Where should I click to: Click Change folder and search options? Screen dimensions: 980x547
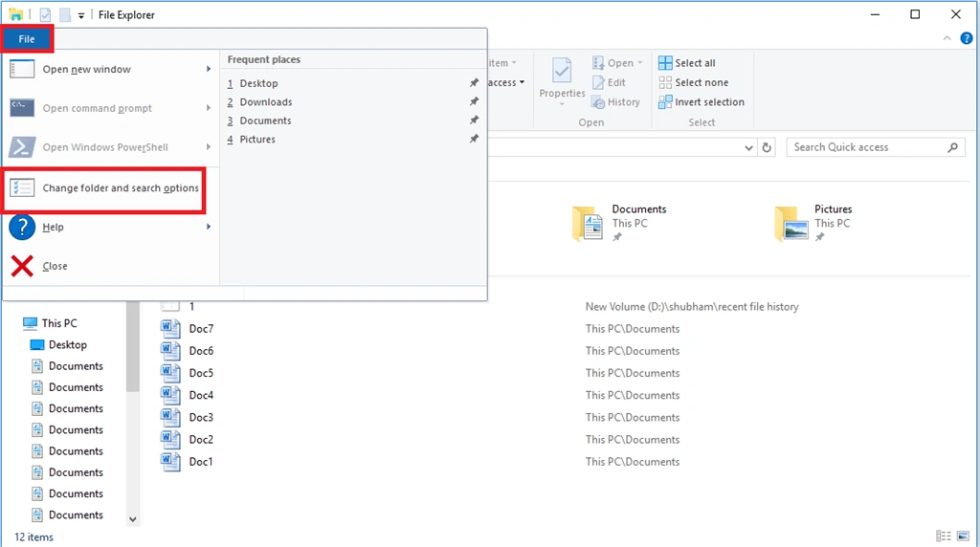(x=104, y=188)
